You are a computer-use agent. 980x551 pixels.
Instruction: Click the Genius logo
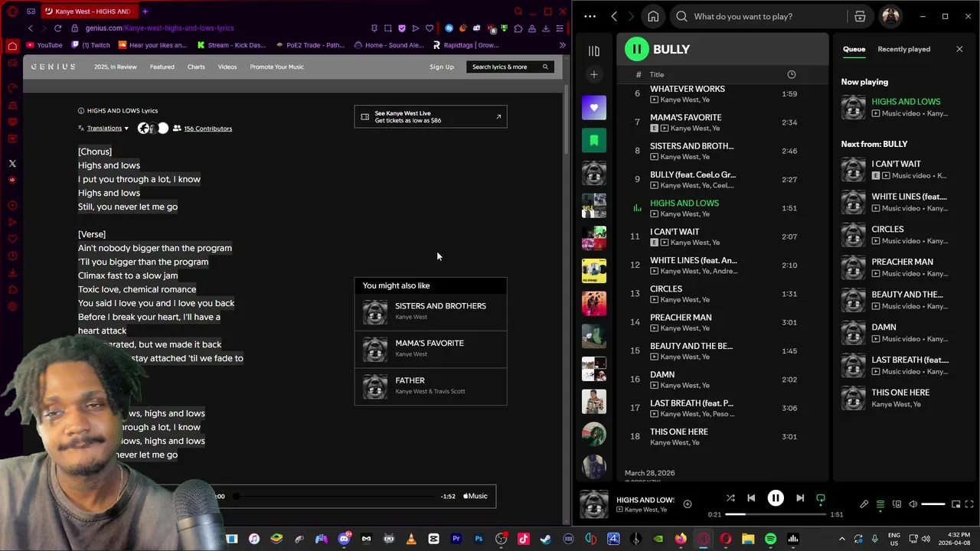tap(53, 67)
